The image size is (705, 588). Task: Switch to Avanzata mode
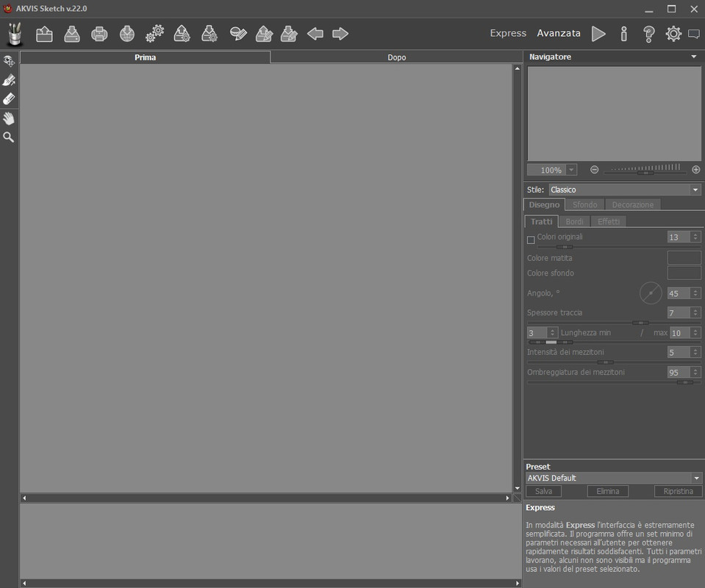coord(559,33)
